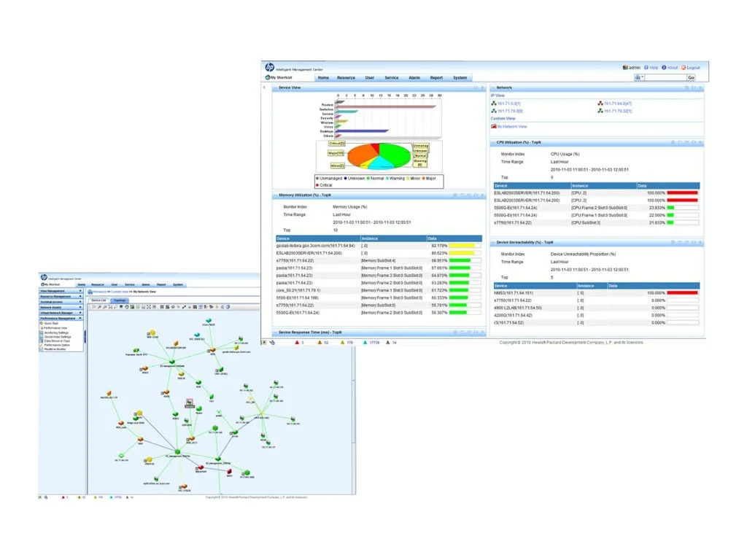
Task: Open the Alarm menu in the top window
Action: pos(414,77)
